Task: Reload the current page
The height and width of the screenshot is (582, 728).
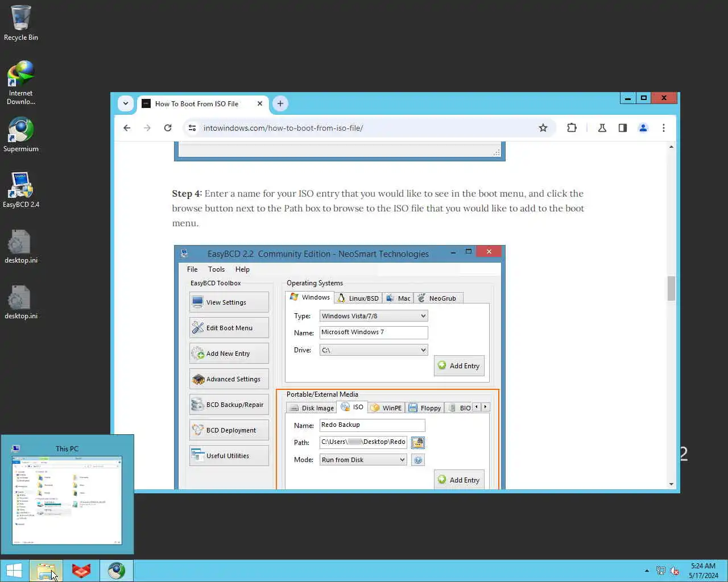Action: [168, 128]
